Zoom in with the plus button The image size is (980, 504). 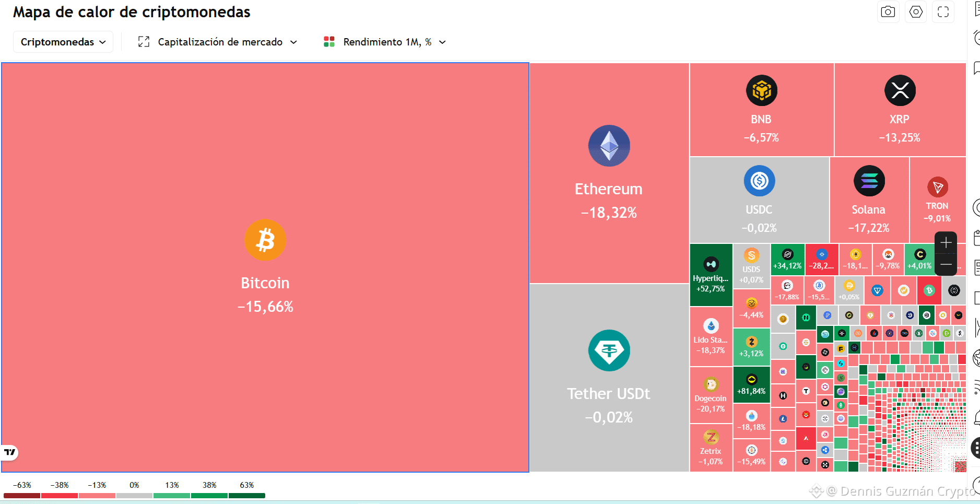click(x=946, y=243)
